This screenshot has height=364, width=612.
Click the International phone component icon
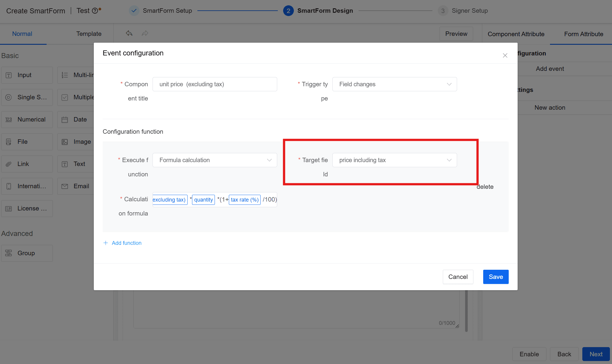point(9,186)
